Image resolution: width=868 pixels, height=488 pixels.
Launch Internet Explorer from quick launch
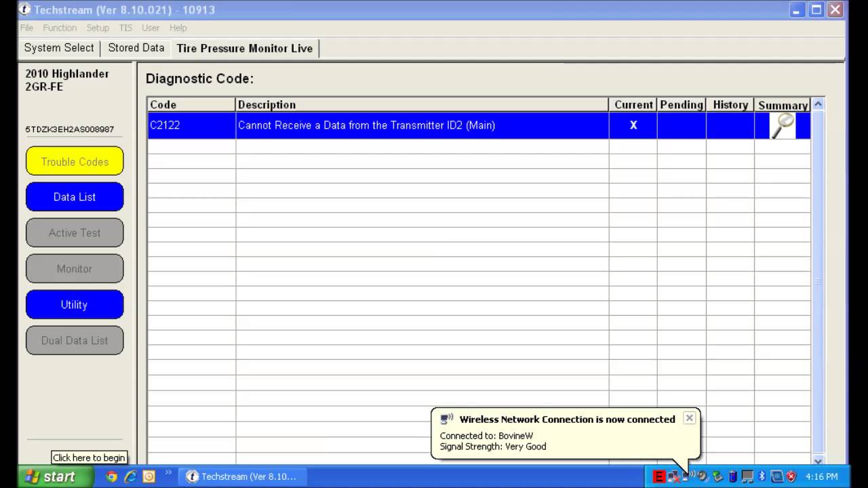pos(130,476)
